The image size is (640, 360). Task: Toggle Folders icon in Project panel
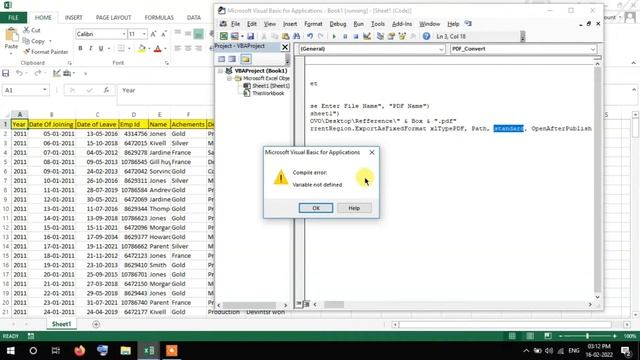click(x=245, y=59)
